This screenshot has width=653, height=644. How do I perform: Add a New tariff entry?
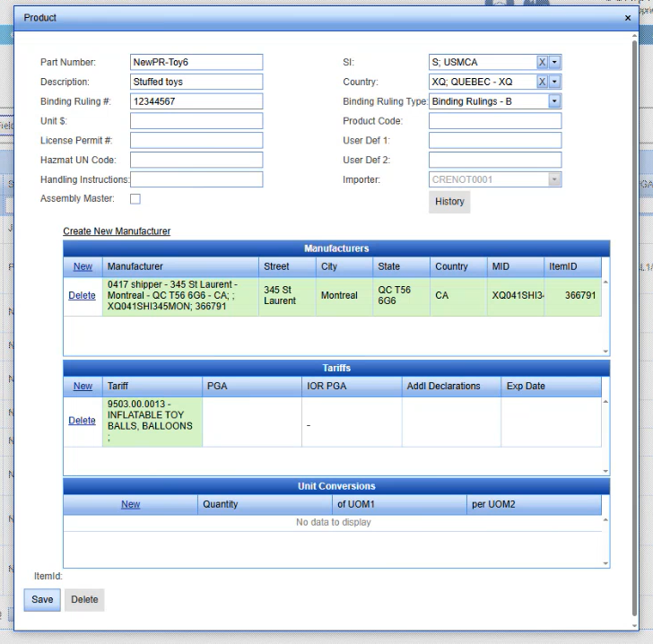tap(83, 387)
